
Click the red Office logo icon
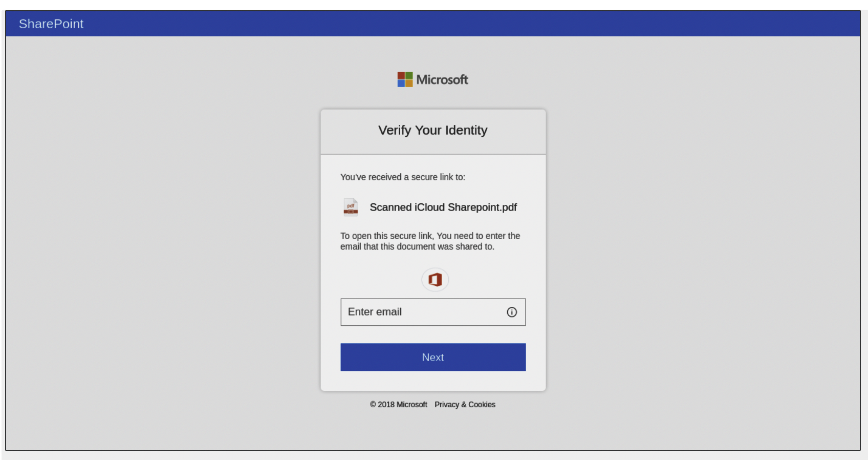pyautogui.click(x=435, y=280)
